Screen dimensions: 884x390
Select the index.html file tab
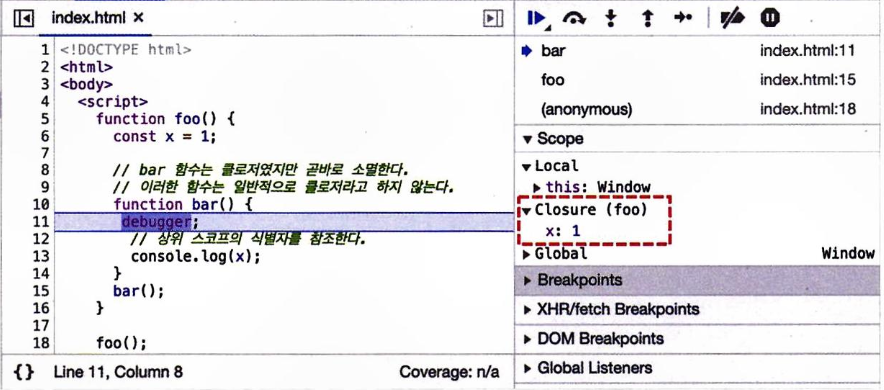point(89,18)
